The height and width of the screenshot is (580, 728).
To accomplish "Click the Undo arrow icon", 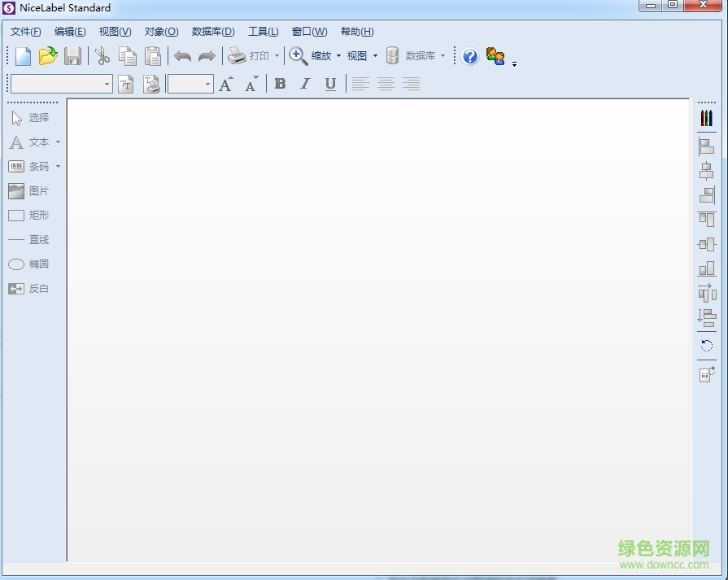I will [x=182, y=56].
